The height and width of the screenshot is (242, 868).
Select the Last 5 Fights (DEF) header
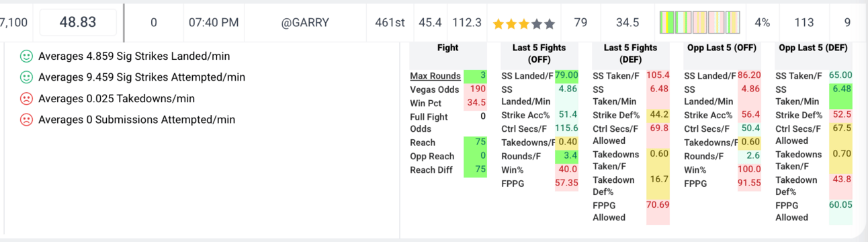click(x=630, y=53)
